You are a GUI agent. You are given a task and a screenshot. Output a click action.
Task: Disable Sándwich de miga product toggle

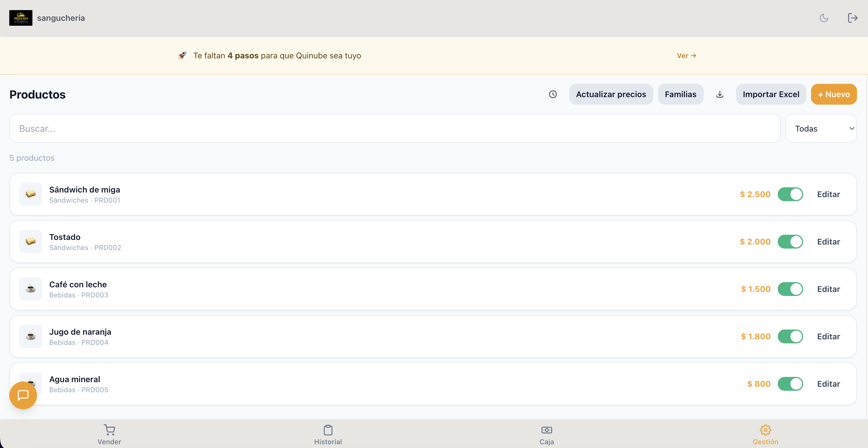[x=790, y=194]
